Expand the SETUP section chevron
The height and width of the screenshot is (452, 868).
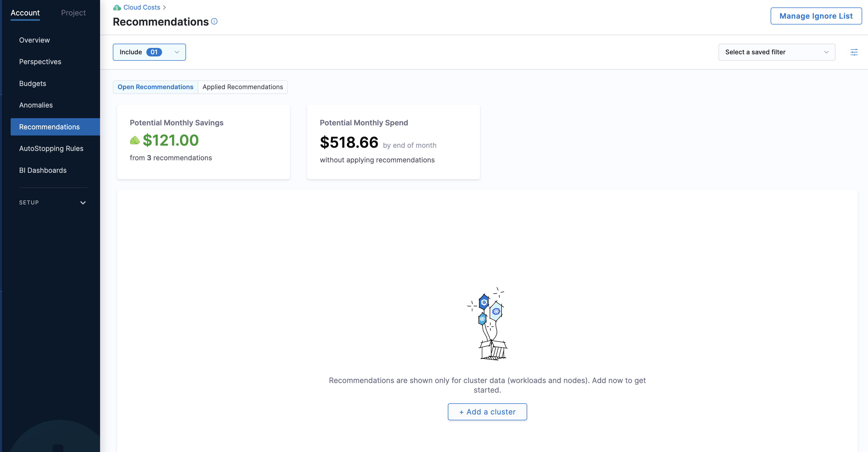[83, 203]
